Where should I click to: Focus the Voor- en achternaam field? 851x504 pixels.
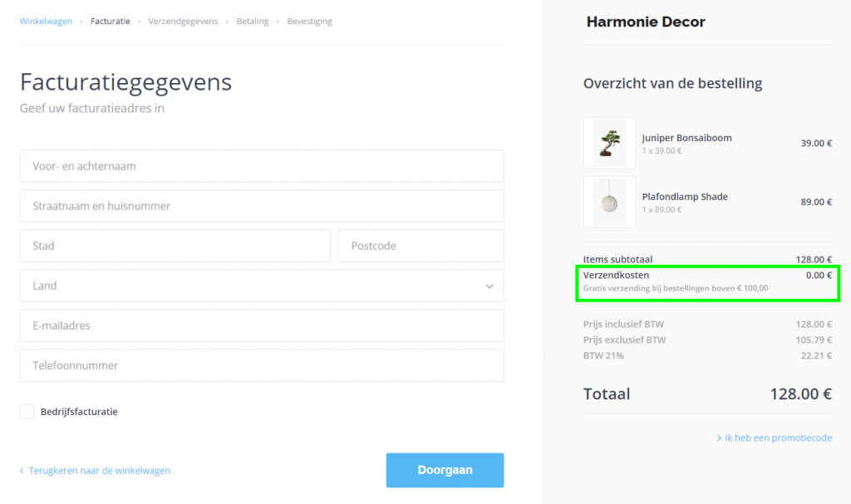coord(262,166)
